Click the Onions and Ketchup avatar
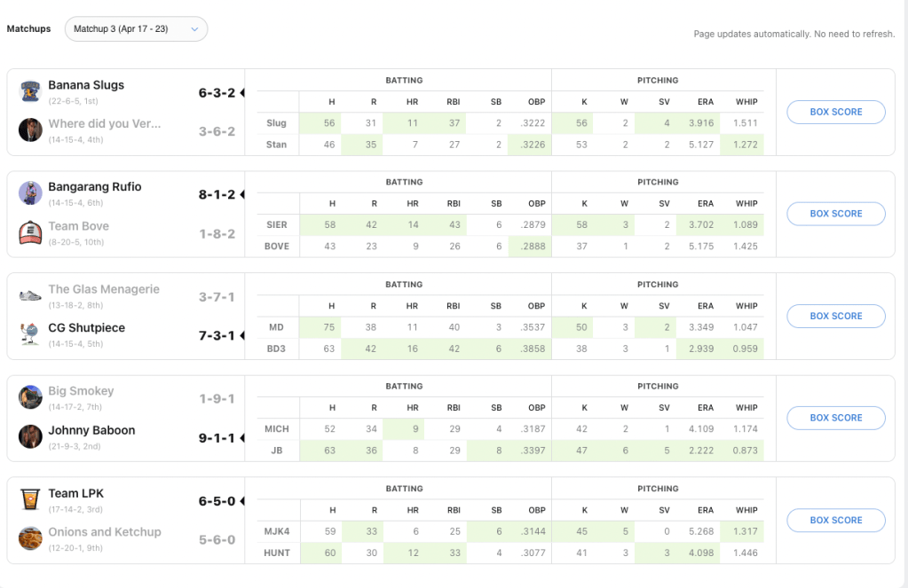This screenshot has height=588, width=908. pyautogui.click(x=31, y=538)
